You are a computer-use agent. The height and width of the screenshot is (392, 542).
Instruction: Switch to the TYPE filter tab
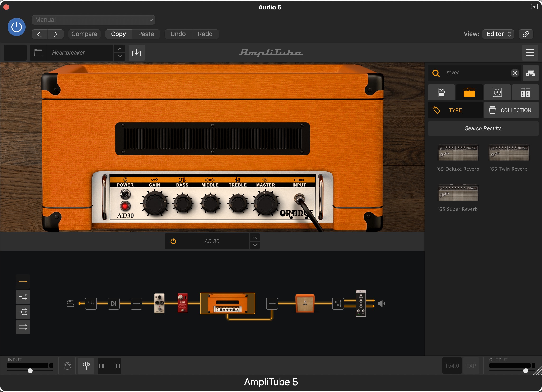(x=455, y=110)
